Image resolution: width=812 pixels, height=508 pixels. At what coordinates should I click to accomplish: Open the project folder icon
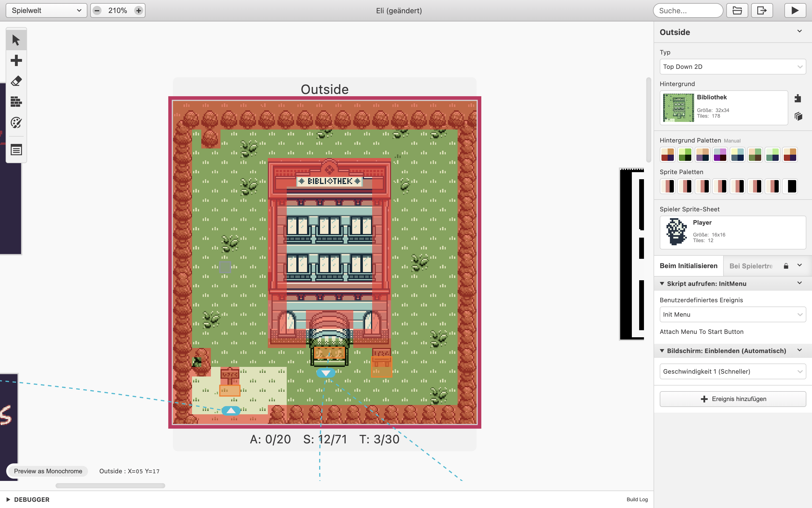pyautogui.click(x=737, y=10)
